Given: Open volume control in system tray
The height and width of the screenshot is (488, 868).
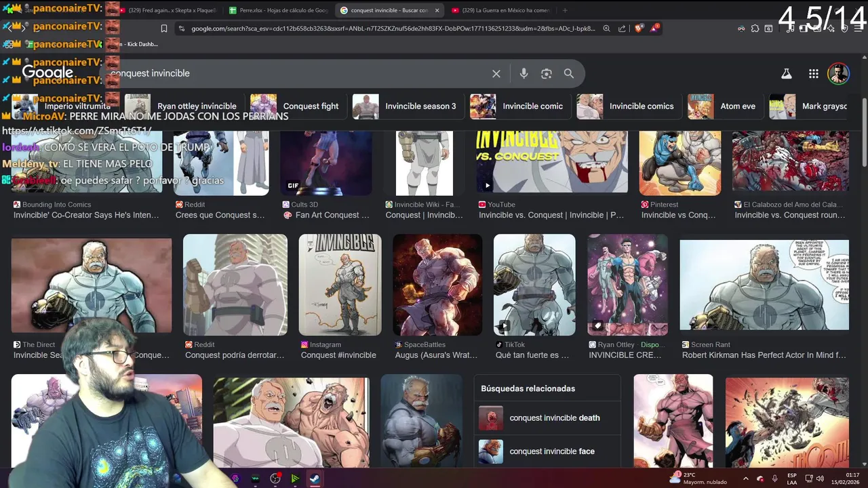Looking at the screenshot, I should [x=820, y=479].
